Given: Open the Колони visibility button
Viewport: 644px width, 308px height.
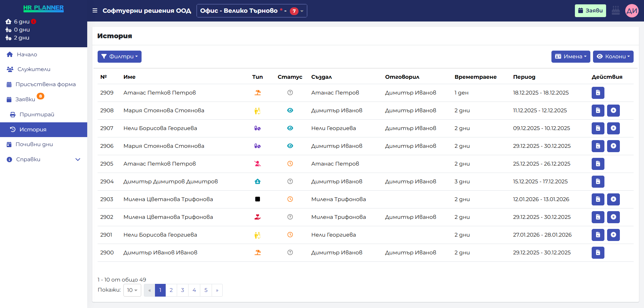Looking at the screenshot, I should click(613, 56).
